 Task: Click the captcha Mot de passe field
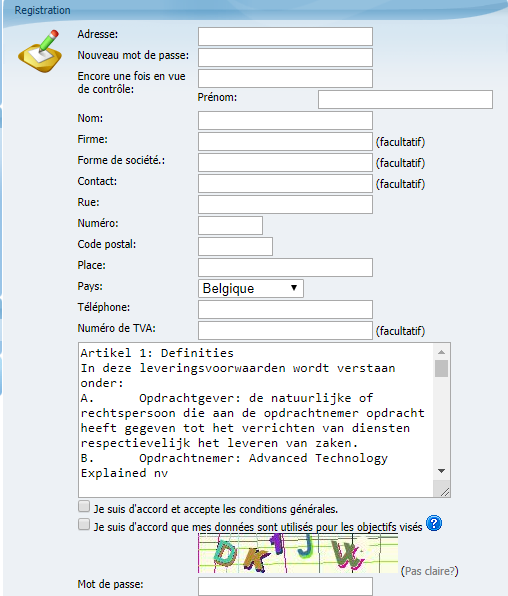click(285, 586)
